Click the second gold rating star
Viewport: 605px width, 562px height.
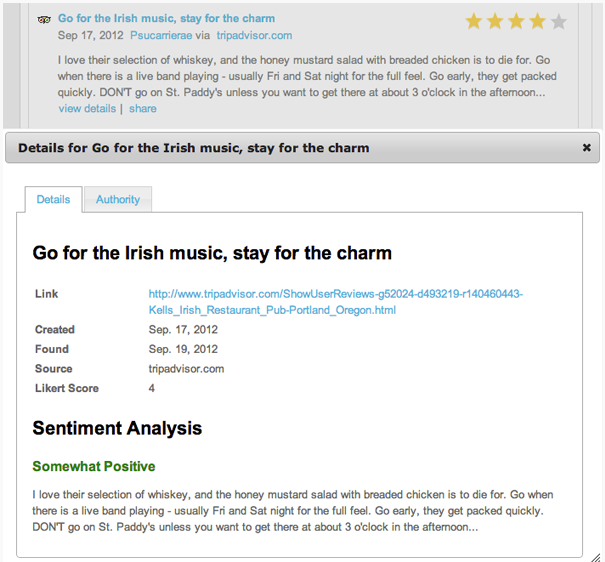[x=495, y=21]
